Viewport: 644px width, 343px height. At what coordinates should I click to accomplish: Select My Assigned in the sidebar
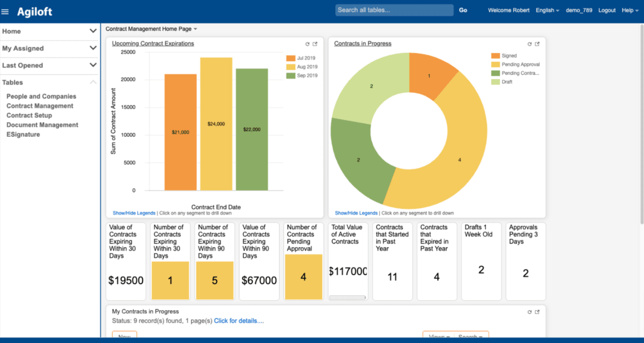24,48
